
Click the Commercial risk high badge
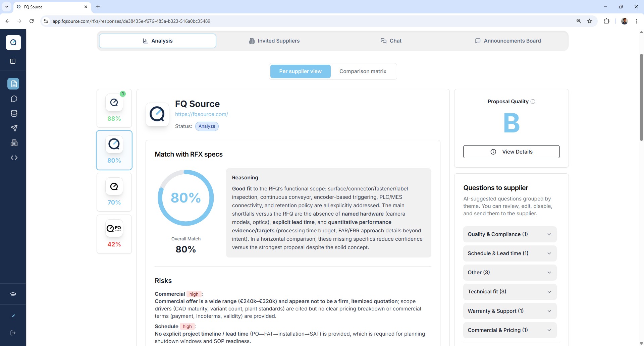(194, 294)
